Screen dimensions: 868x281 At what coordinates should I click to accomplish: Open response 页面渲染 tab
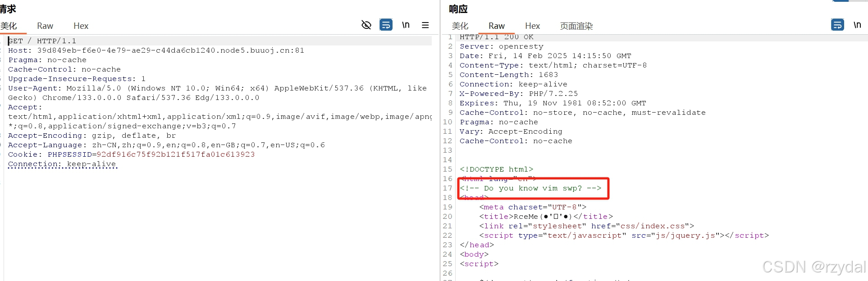coord(576,26)
